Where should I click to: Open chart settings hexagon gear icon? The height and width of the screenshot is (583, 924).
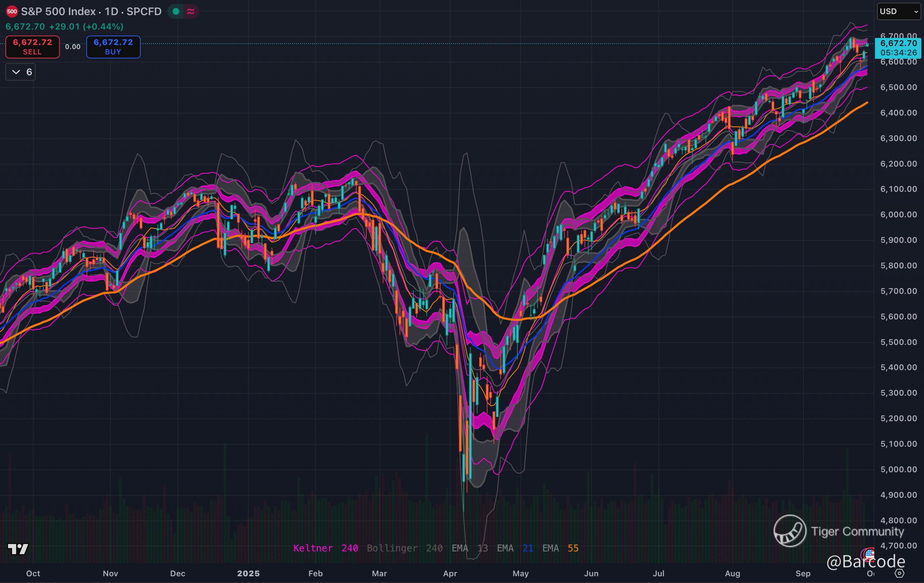(x=900, y=573)
